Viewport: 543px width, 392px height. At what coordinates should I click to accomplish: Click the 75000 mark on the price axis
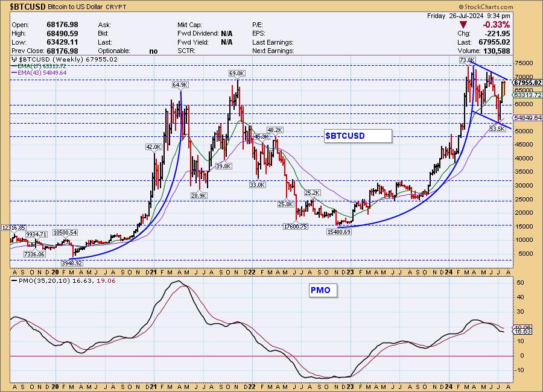524,63
